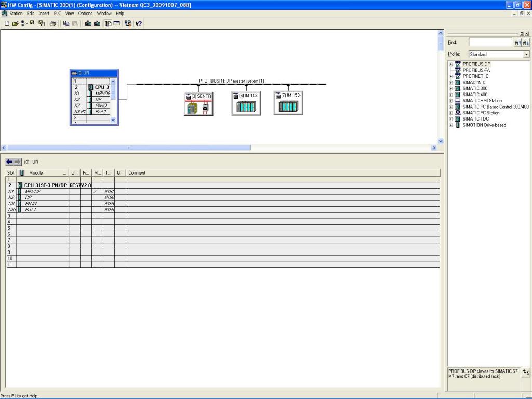Click the catalog info toggle icon
Image resolution: width=532 pixels, height=399 pixels.
pyautogui.click(x=526, y=372)
